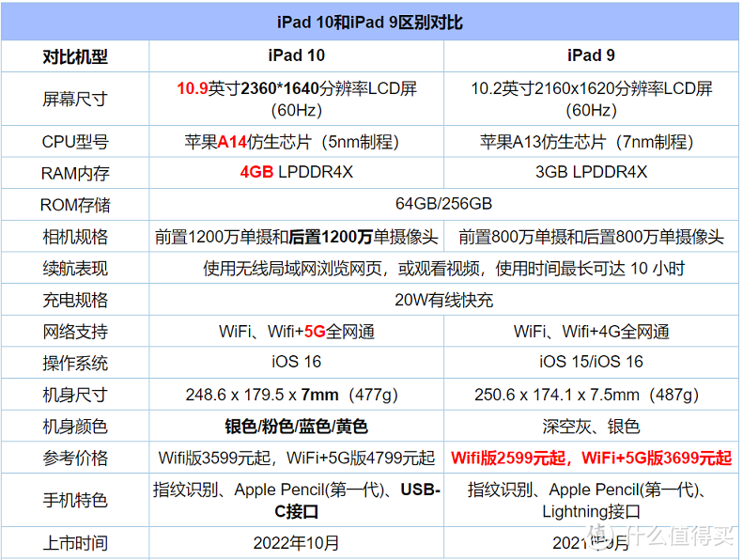This screenshot has width=743, height=560.
Task: Select the '机身尺寸' row label
Action: (x=75, y=395)
